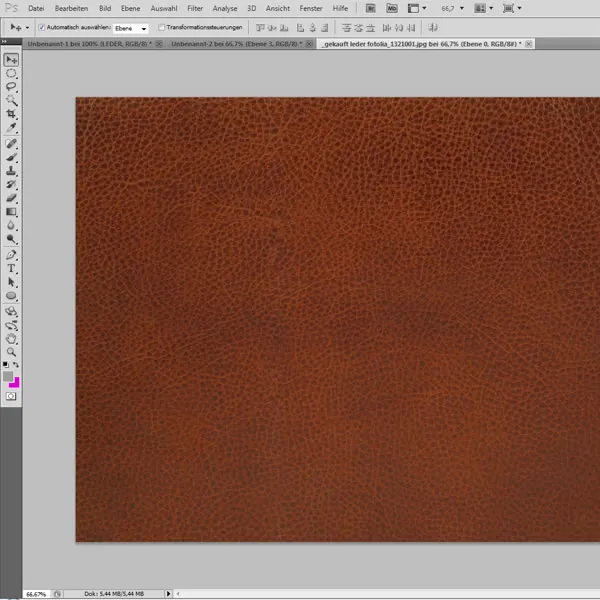This screenshot has width=600, height=600.
Task: Open the Bearbeiten menu
Action: [71, 8]
